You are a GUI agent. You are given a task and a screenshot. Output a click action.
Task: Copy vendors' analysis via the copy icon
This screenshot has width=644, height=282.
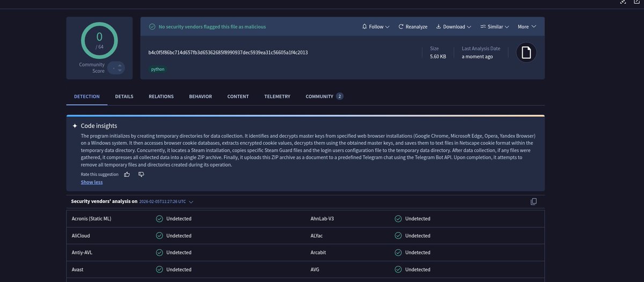click(533, 201)
